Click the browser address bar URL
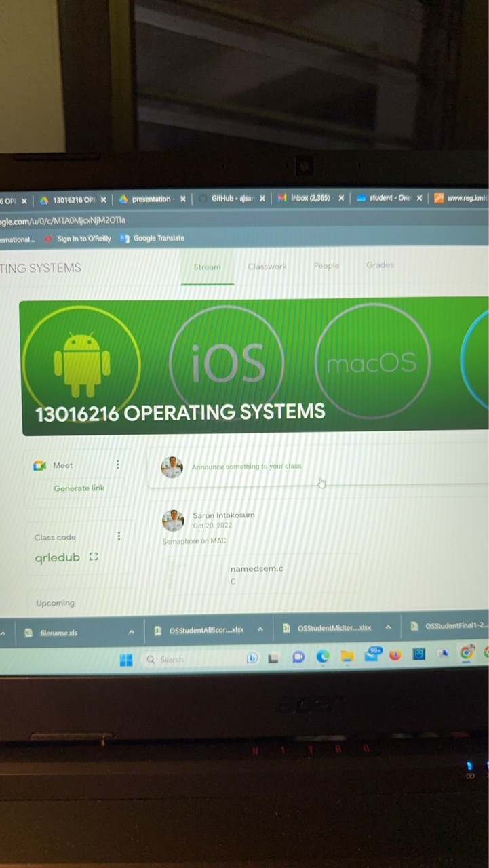 (63, 220)
